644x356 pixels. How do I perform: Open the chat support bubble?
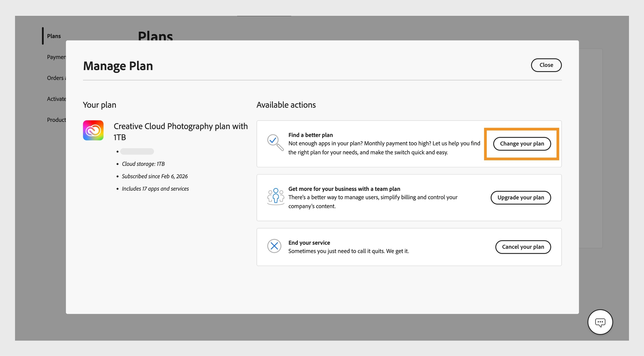[x=600, y=322]
